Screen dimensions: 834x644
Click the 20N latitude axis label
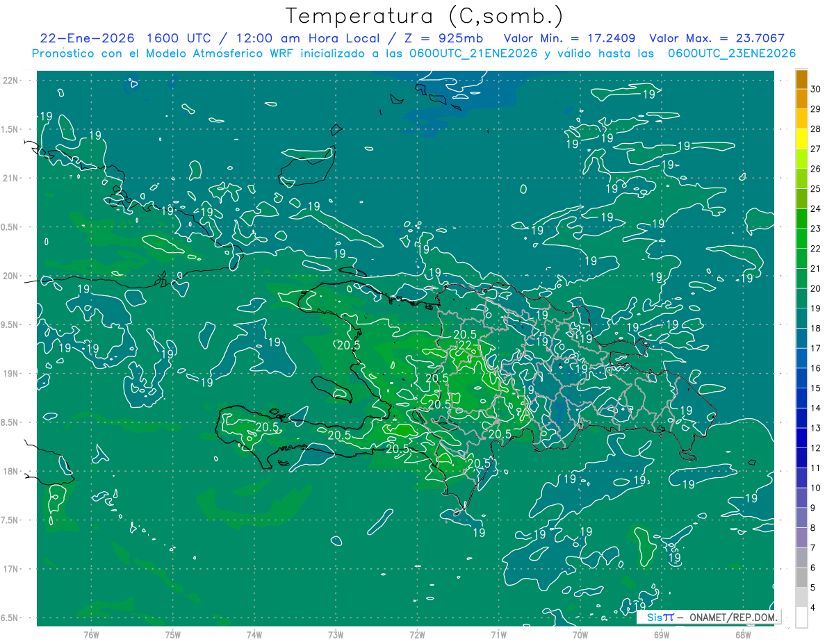10,276
